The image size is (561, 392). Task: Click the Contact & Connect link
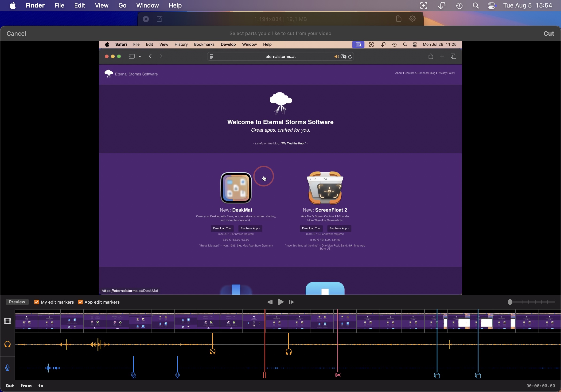[x=416, y=73]
